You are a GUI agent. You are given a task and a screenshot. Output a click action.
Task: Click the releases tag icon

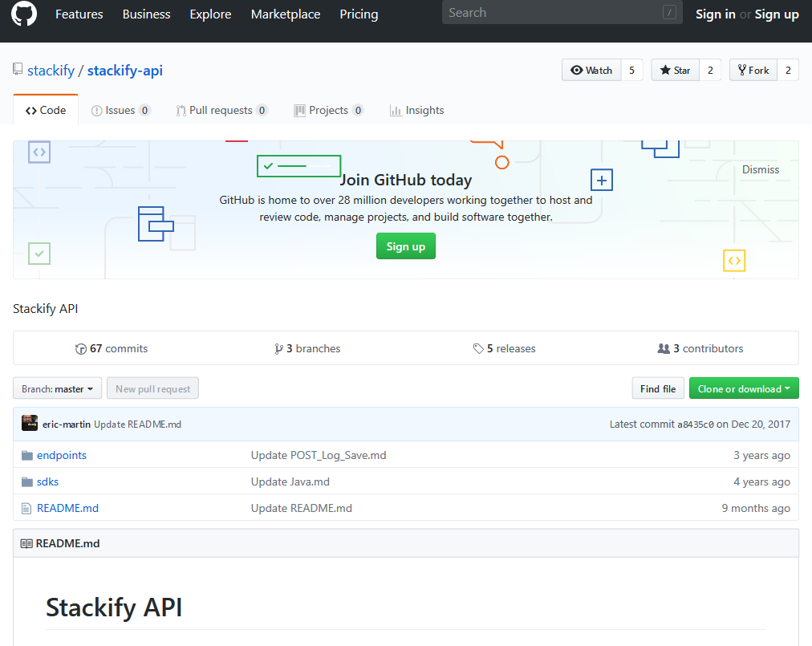point(478,348)
